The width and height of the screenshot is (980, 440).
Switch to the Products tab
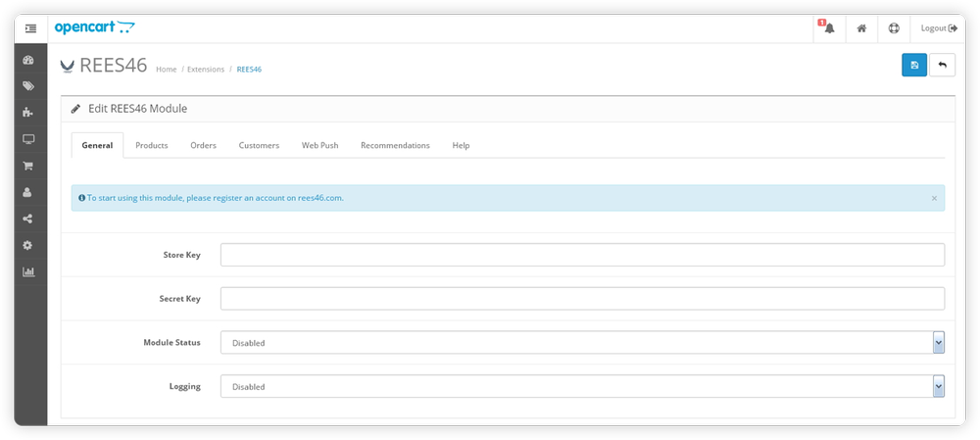[x=152, y=145]
